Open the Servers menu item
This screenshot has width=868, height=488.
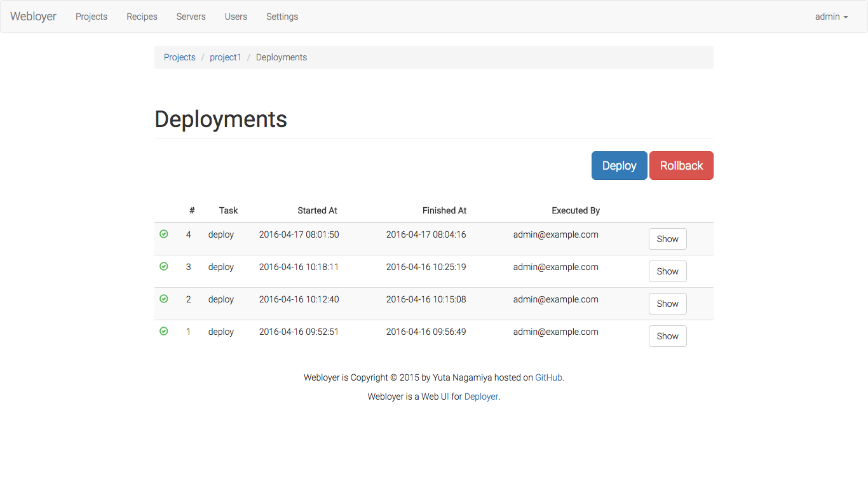(x=191, y=17)
